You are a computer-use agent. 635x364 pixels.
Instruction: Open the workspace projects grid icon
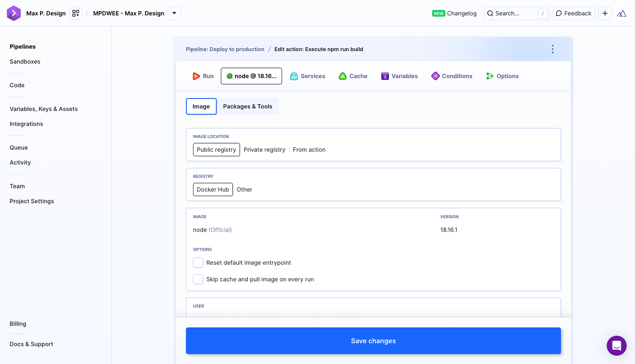coord(76,13)
